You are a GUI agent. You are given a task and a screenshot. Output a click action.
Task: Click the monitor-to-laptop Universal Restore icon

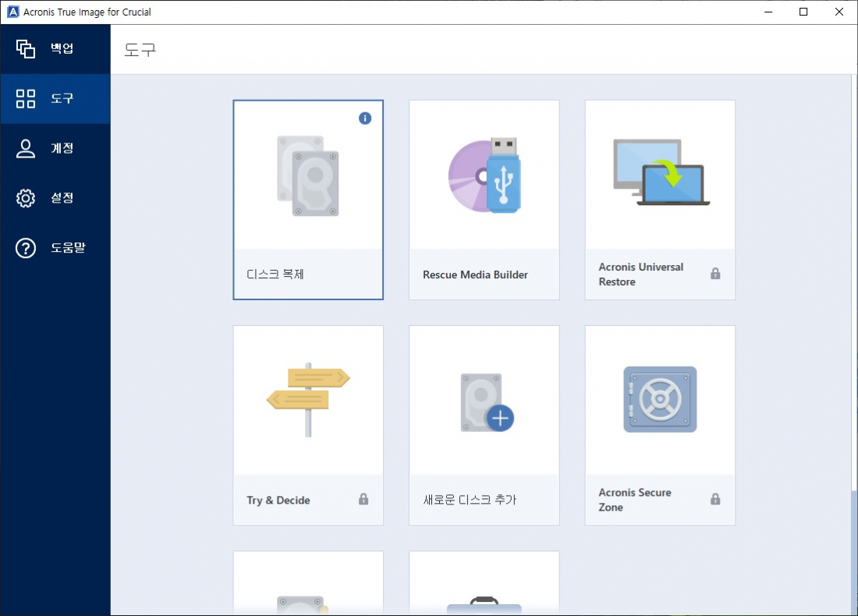tap(661, 172)
